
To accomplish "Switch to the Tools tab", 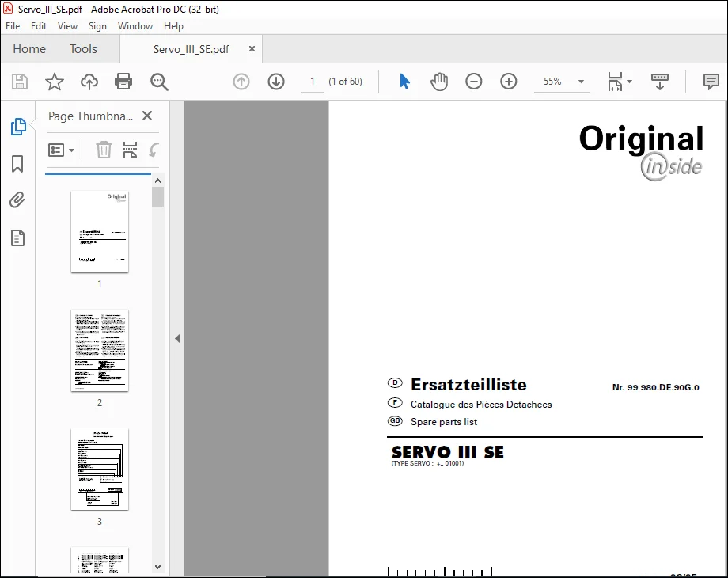I will 84,49.
